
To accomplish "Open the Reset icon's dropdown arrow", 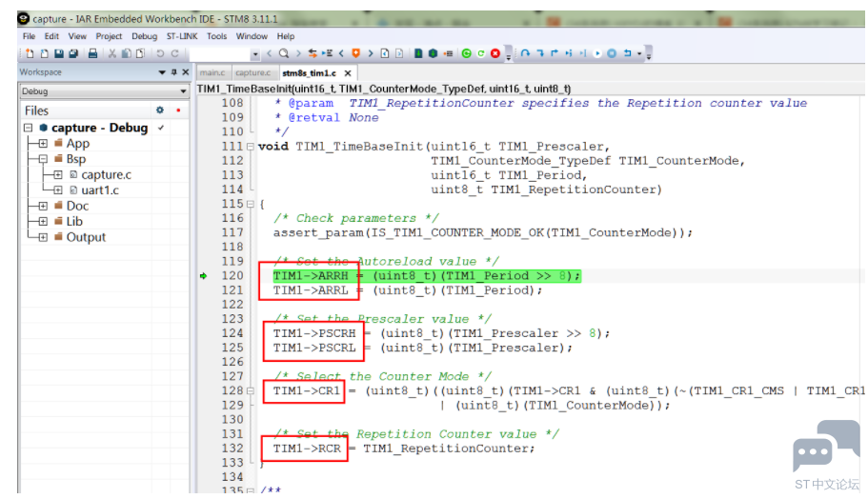I will [x=639, y=53].
